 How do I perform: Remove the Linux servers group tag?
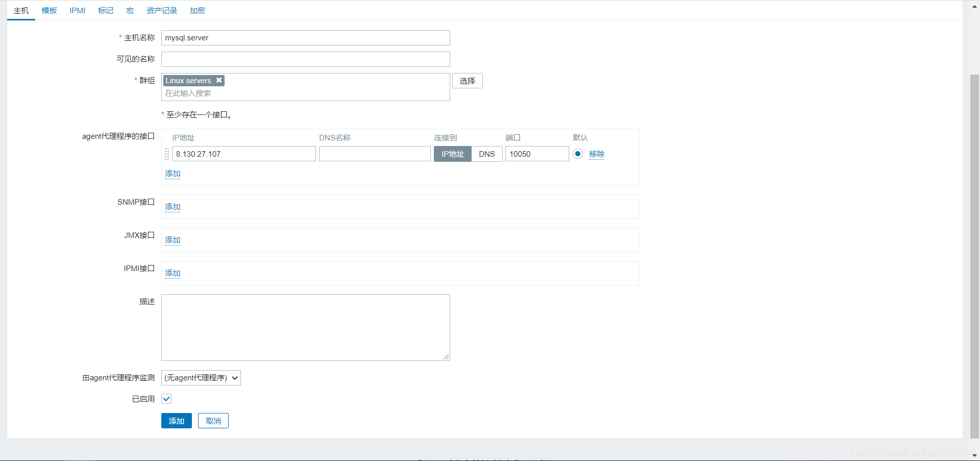pyautogui.click(x=219, y=80)
